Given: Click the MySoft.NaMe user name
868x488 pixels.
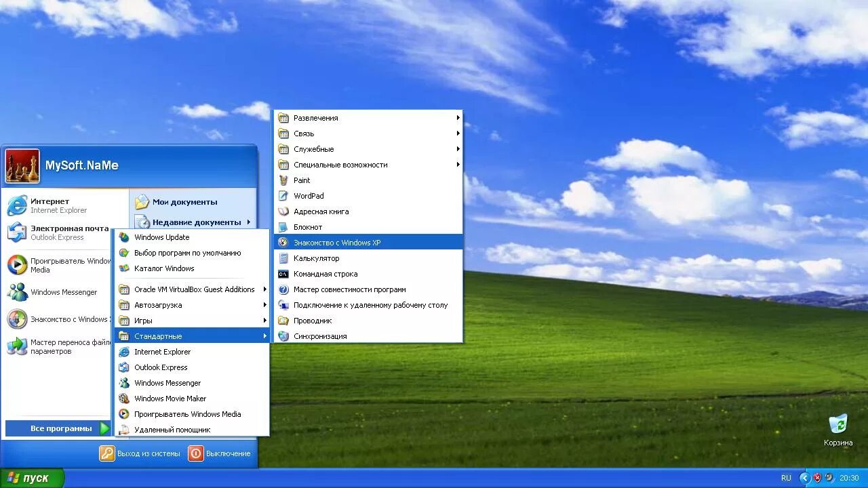Looking at the screenshot, I should coord(82,165).
